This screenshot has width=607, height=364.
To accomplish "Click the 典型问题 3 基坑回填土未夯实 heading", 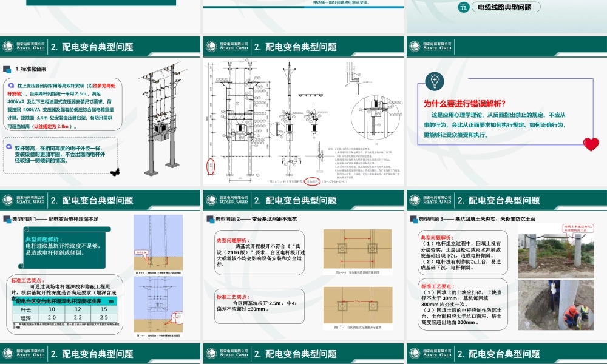I will click(x=477, y=219).
